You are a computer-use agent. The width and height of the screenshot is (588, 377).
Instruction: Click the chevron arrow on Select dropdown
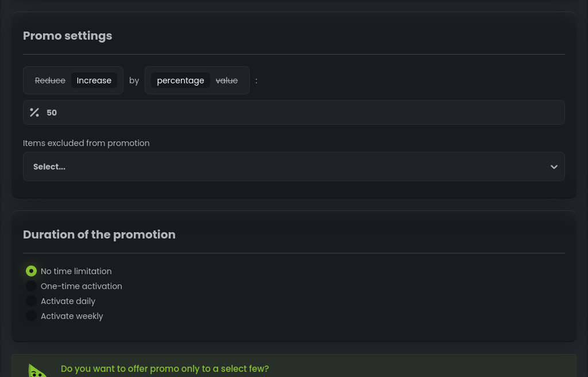pyautogui.click(x=554, y=167)
